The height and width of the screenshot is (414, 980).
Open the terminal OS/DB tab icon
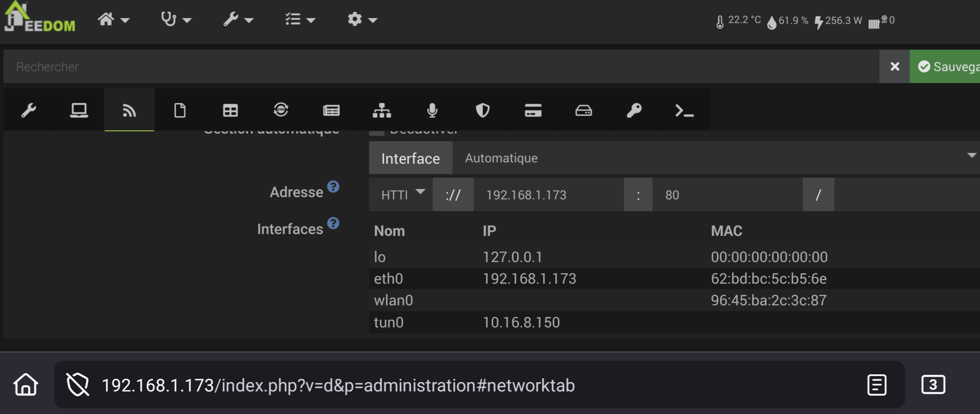tap(684, 110)
